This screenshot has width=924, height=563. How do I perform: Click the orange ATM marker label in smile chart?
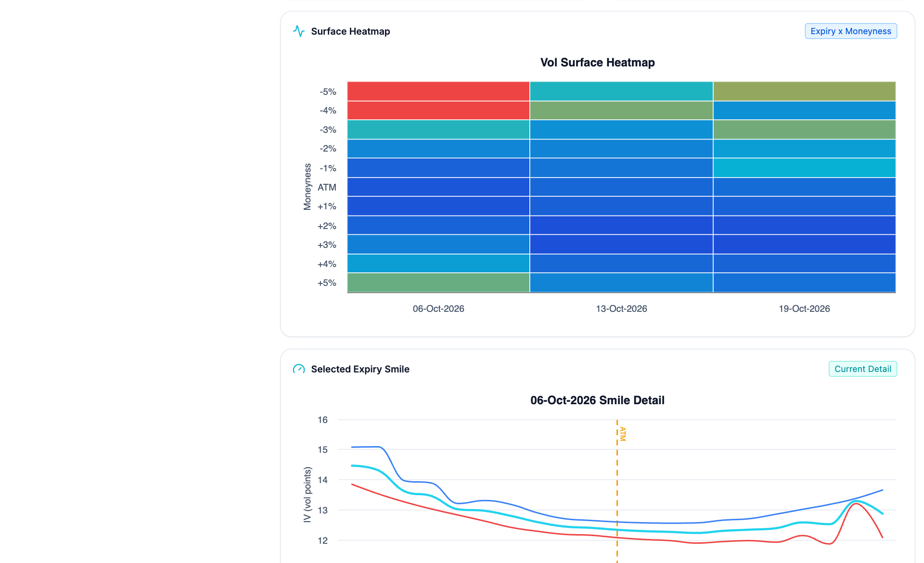coord(623,434)
